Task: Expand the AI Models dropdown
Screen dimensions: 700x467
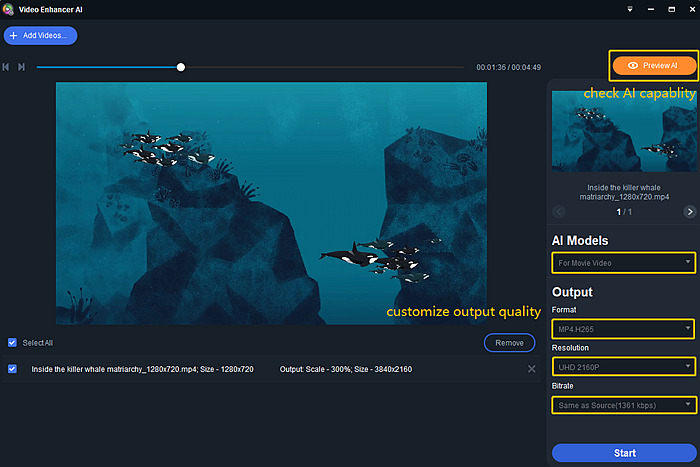Action: (623, 263)
